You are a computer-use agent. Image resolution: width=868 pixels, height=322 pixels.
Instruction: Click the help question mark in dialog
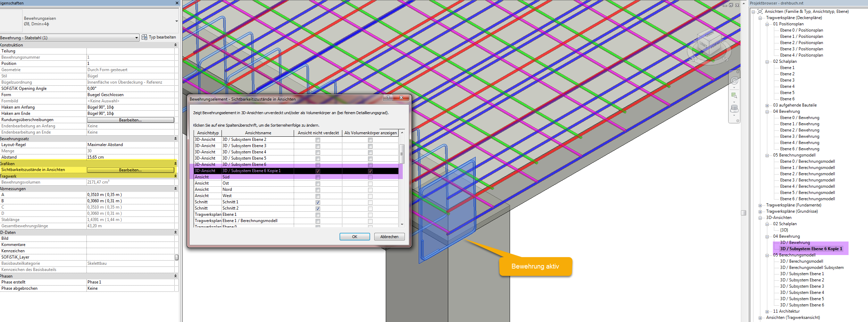tap(388, 98)
